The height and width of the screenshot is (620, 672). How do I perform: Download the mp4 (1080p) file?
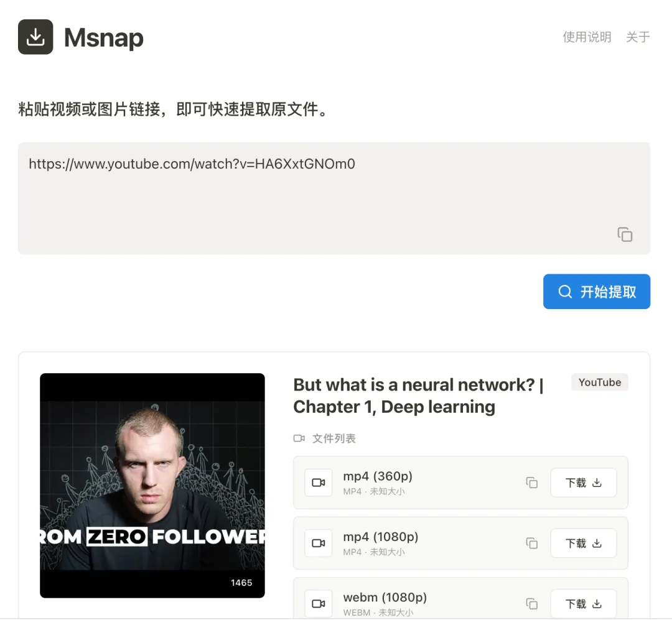584,544
